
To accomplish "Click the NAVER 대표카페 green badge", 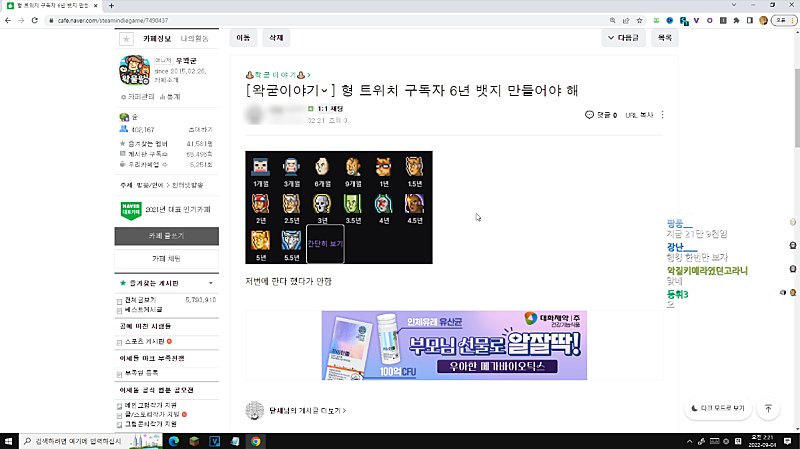I will pyautogui.click(x=131, y=210).
